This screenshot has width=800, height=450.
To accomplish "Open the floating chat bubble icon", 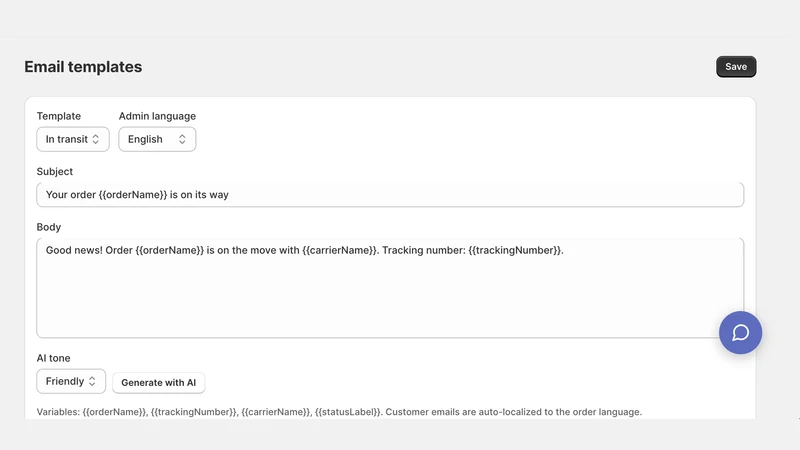I will 740,333.
